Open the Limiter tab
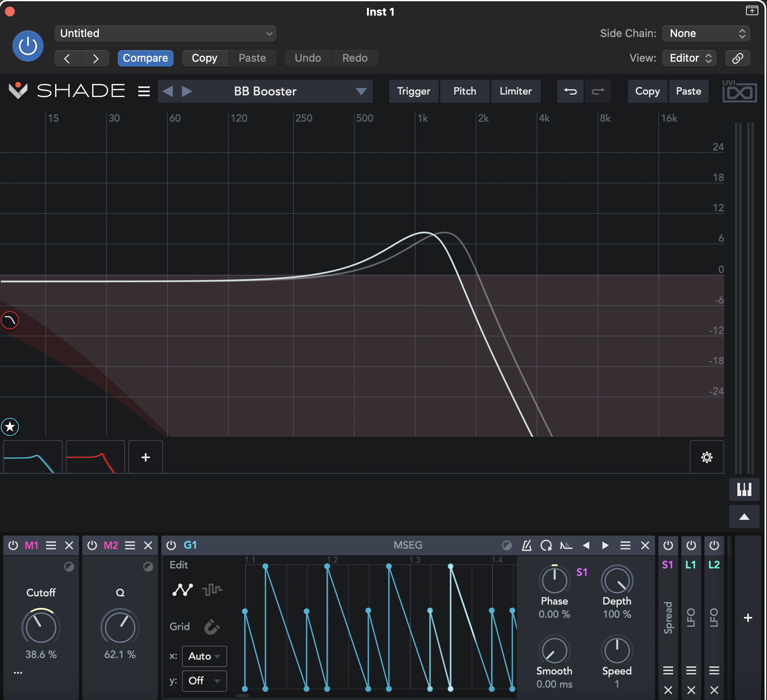Viewport: 767px width, 700px height. (x=516, y=91)
